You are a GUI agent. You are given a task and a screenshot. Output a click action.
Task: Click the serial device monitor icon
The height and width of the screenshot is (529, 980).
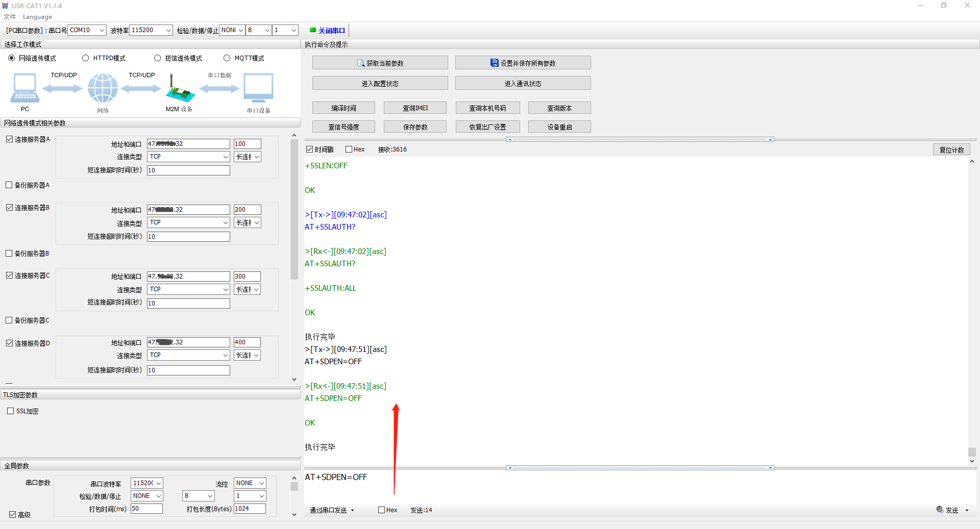point(258,88)
